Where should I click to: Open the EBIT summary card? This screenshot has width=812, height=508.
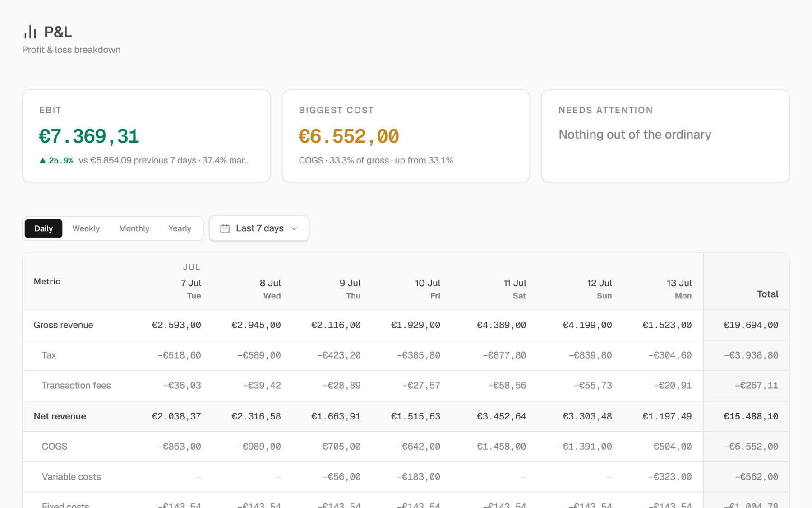(146, 136)
